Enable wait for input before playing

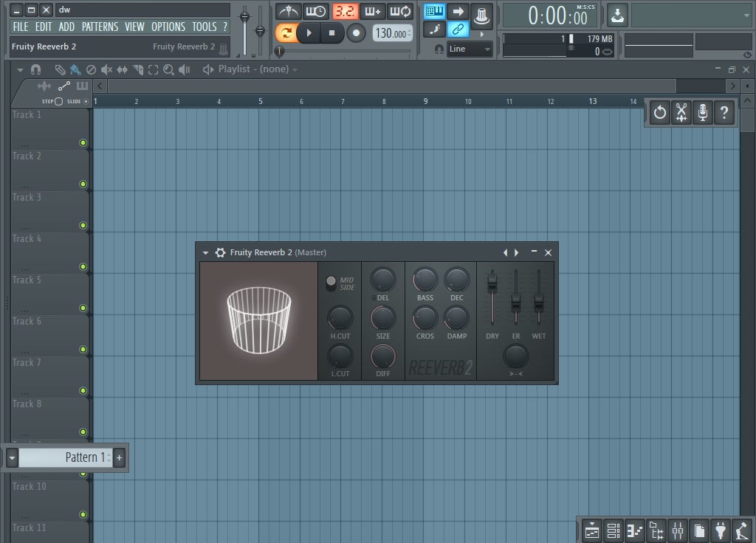[316, 11]
